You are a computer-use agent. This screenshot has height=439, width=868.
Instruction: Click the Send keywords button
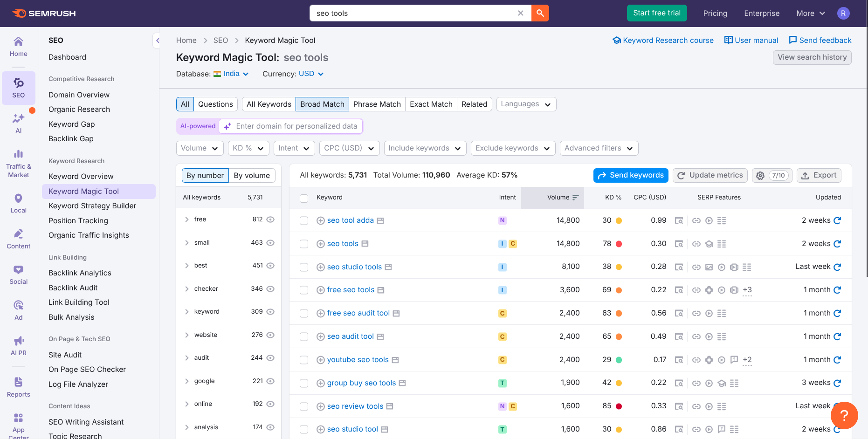coord(630,175)
